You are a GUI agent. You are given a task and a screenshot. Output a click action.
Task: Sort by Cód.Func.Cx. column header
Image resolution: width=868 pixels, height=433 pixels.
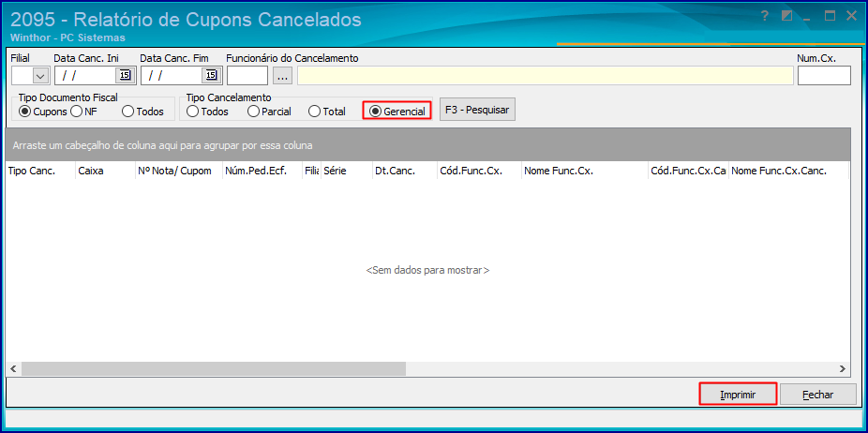coord(479,172)
